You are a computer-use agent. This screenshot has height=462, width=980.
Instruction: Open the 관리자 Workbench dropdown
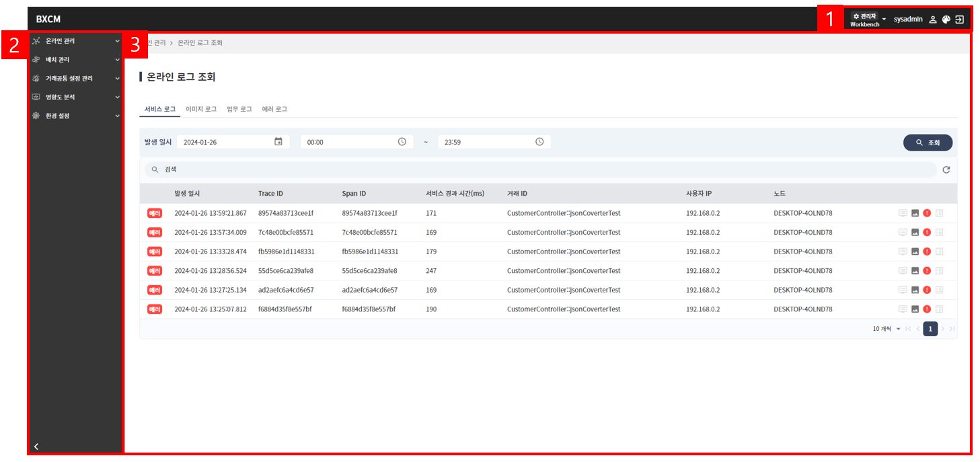pos(868,20)
